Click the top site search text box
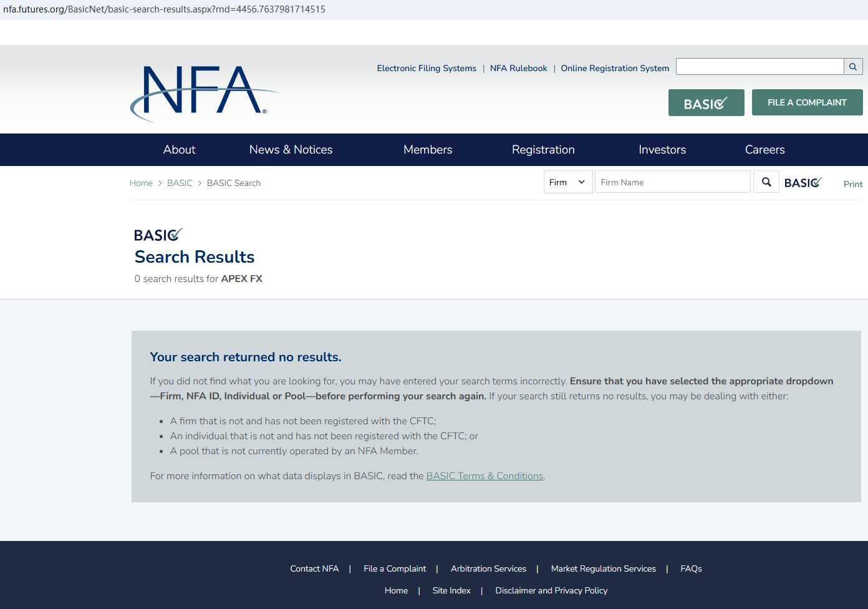The width and height of the screenshot is (868, 609). pos(760,67)
